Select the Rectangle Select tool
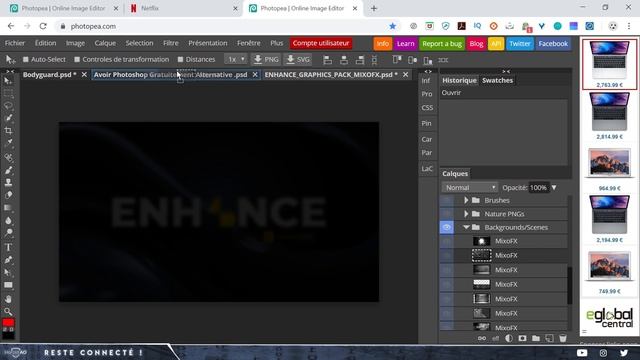 click(8, 93)
